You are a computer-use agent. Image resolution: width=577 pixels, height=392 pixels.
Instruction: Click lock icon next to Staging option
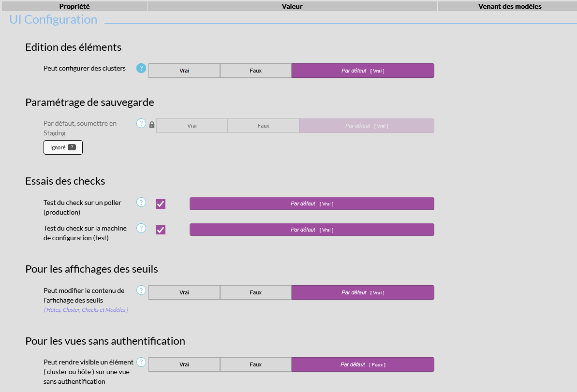point(152,125)
